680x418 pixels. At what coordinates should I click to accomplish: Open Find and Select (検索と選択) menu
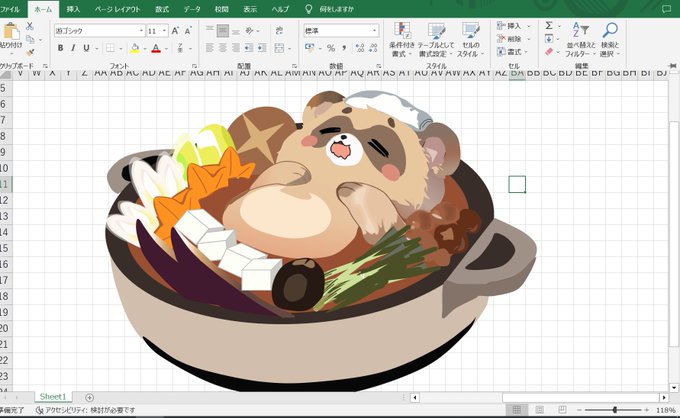(x=610, y=40)
